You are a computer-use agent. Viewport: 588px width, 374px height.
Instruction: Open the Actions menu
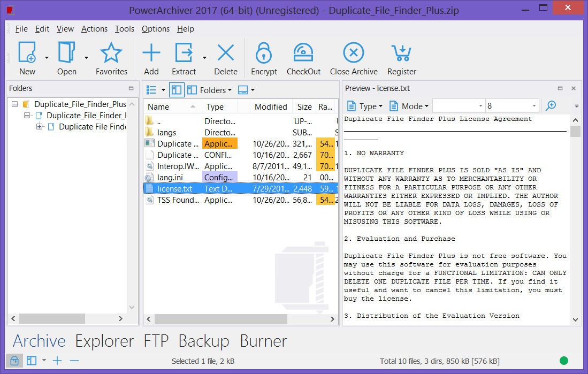(94, 29)
